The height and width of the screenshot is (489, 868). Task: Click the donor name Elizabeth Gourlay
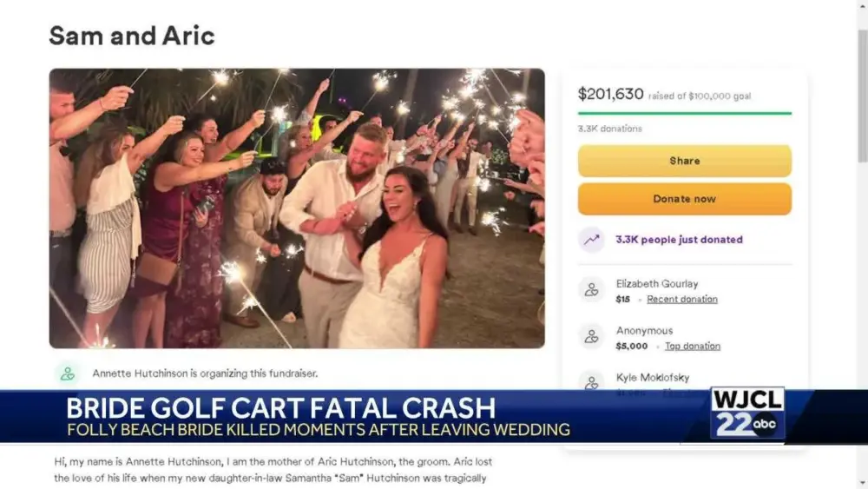coord(656,284)
